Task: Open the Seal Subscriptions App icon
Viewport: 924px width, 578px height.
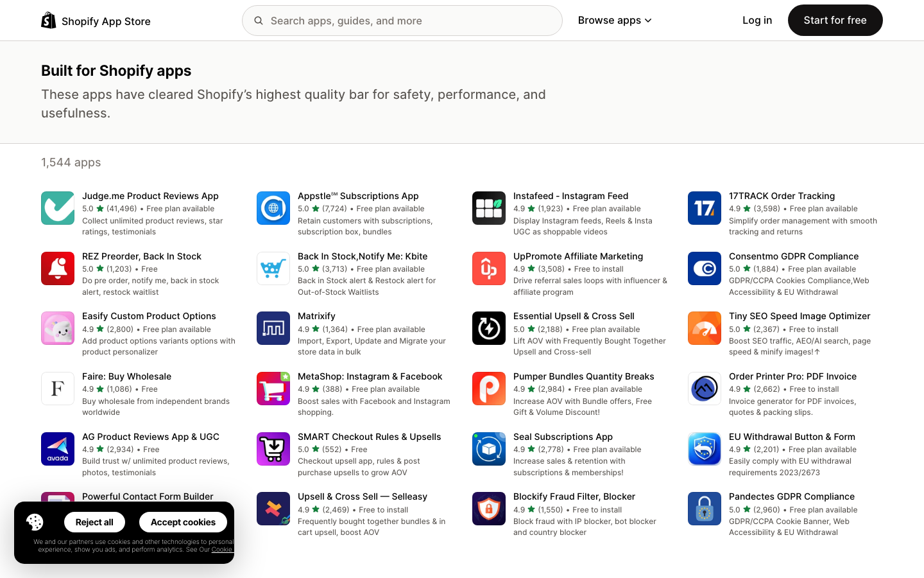Action: click(489, 449)
